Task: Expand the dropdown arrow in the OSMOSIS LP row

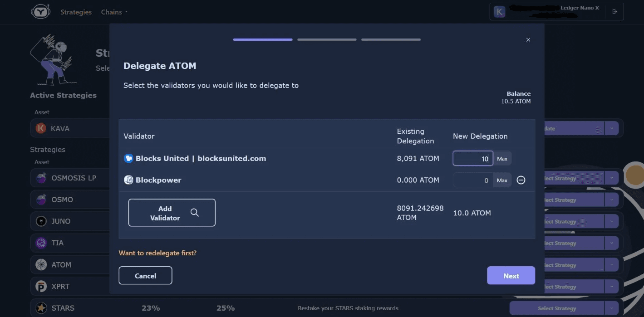Action: point(612,178)
